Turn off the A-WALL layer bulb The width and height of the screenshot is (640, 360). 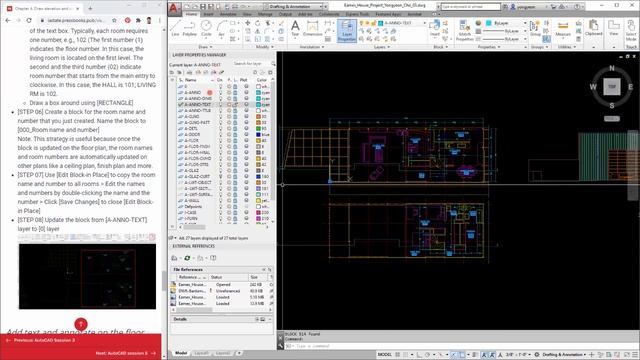220,200
